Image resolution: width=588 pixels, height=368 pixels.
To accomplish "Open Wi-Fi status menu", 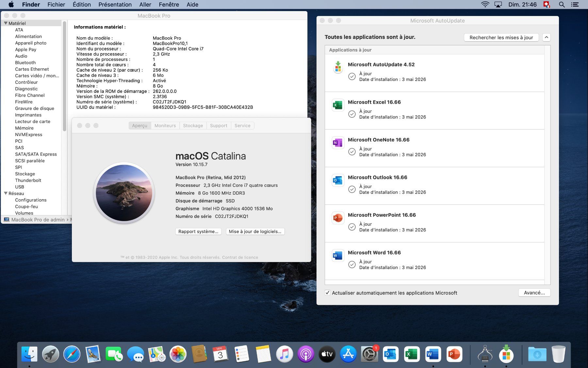I will point(485,5).
